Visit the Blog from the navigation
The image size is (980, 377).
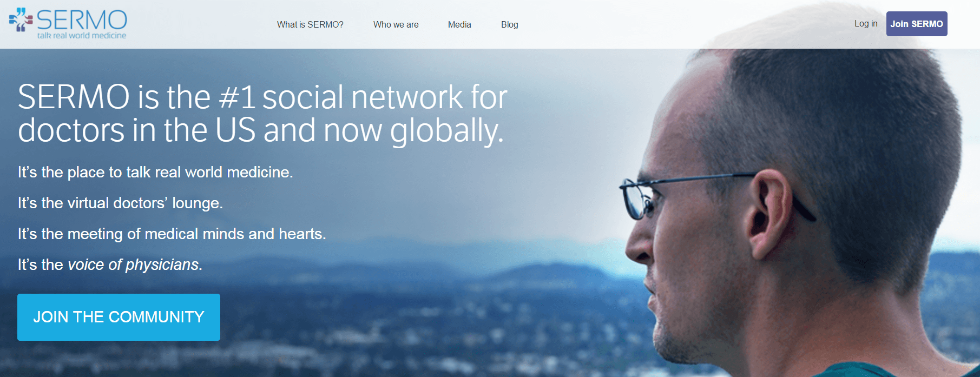click(510, 24)
